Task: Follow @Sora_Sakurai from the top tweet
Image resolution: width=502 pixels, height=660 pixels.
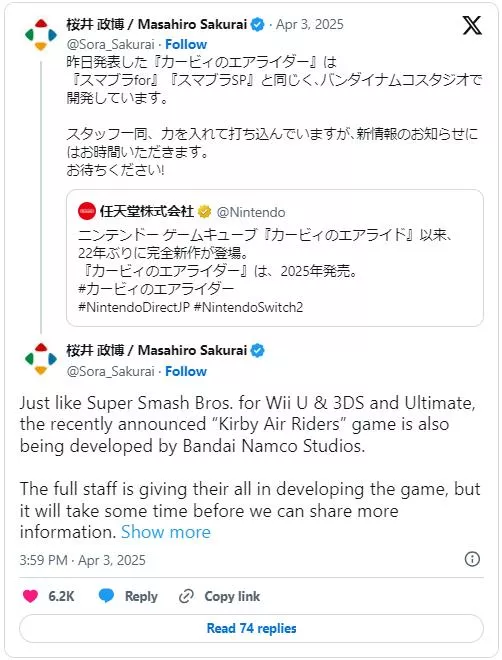Action: point(186,44)
